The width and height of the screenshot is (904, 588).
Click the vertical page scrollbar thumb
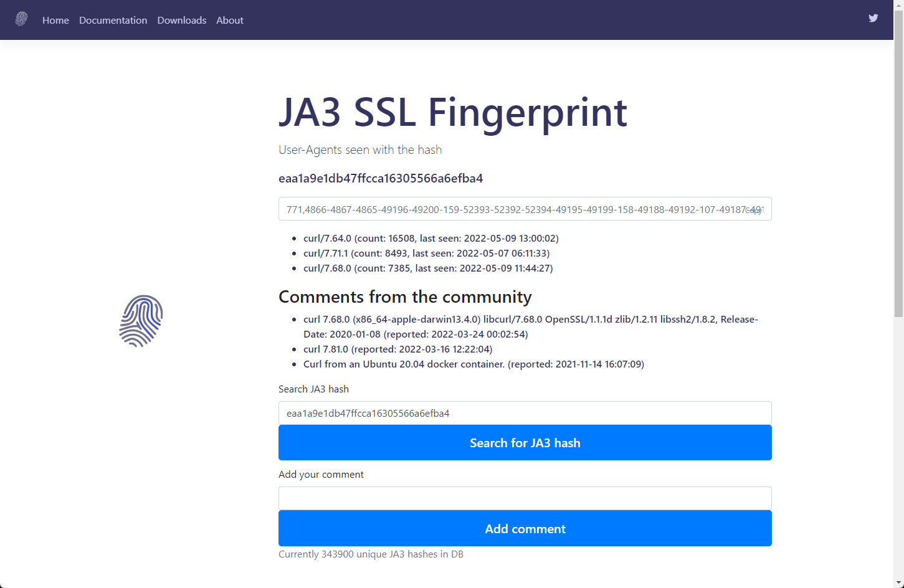898,163
